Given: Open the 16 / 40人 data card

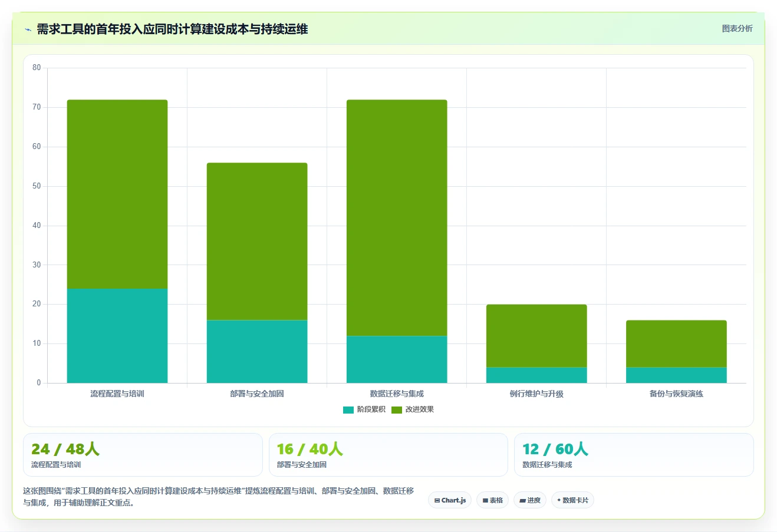Looking at the screenshot, I should tap(388, 455).
